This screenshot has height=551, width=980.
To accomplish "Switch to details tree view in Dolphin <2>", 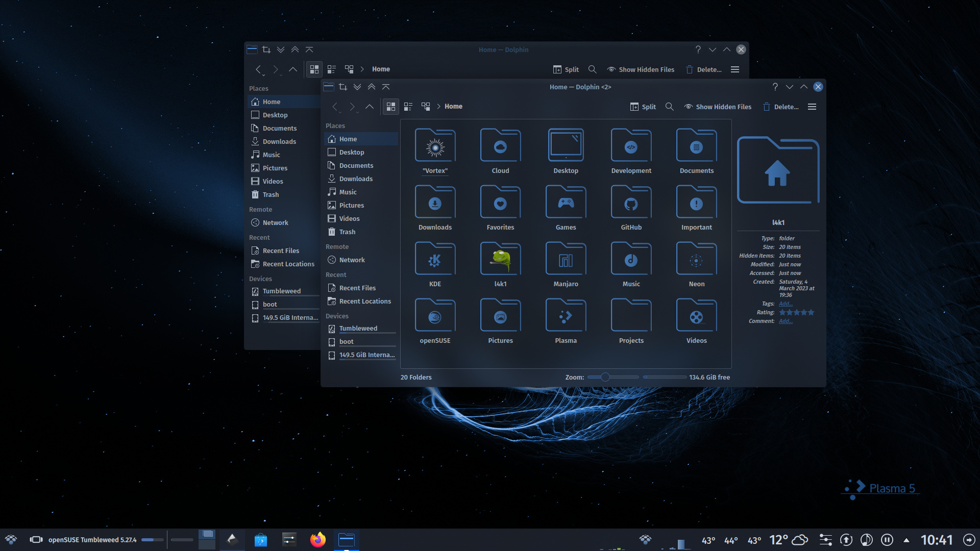I will pyautogui.click(x=426, y=107).
